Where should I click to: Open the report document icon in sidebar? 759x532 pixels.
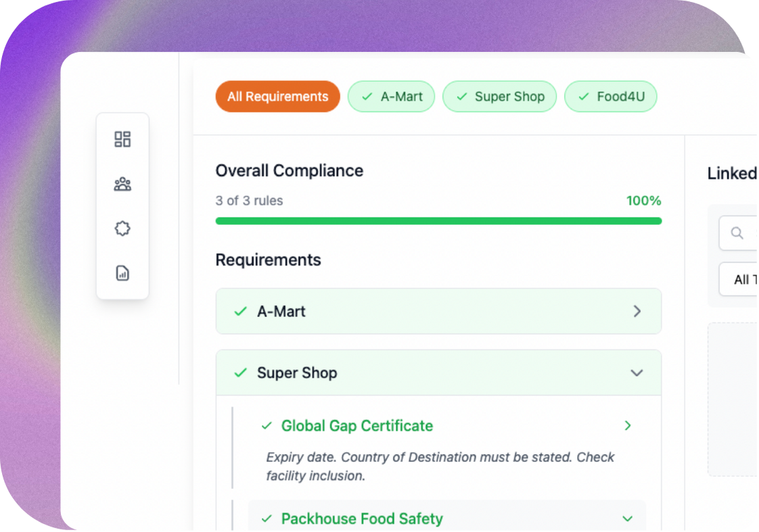click(122, 273)
